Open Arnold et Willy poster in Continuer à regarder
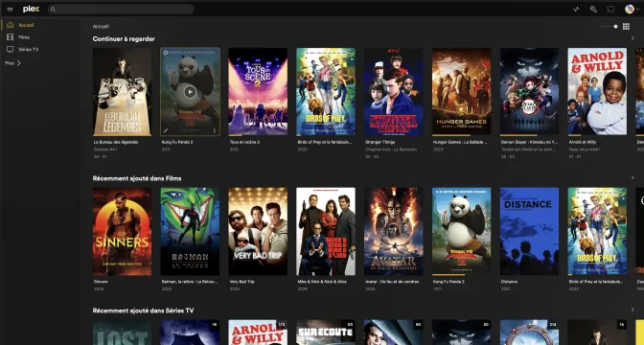Screen dimensions: 644x345 pos(597,92)
